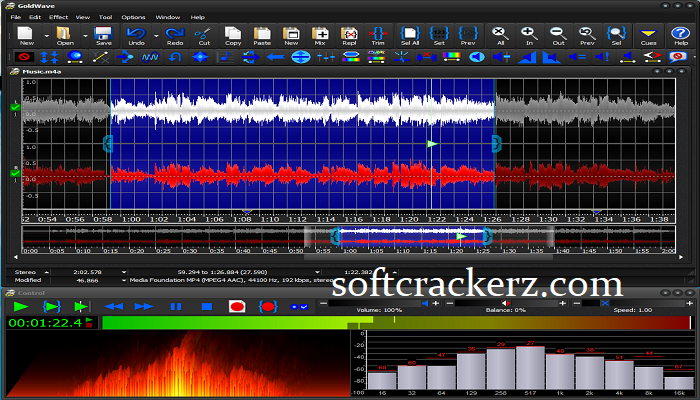Click the left-pointing reverse arrow effect icon
Viewport: 700px width, 400px height.
coord(275,57)
